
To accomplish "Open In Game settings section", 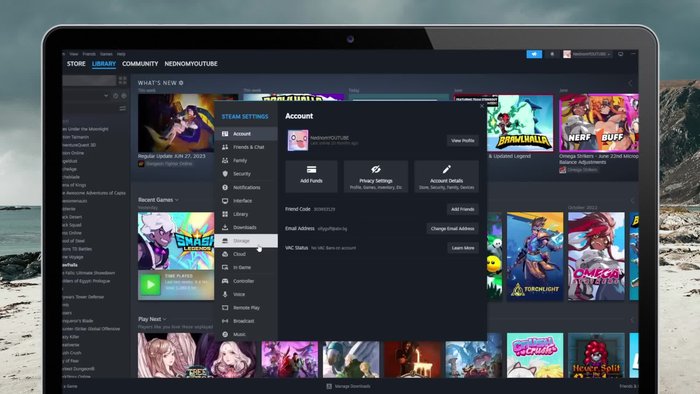I will [246, 268].
